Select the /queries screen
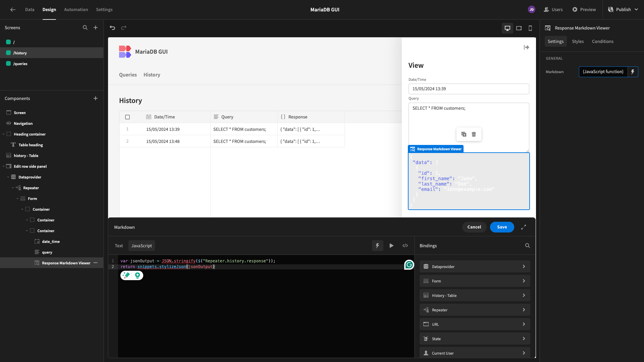The image size is (644, 362). coord(52,64)
